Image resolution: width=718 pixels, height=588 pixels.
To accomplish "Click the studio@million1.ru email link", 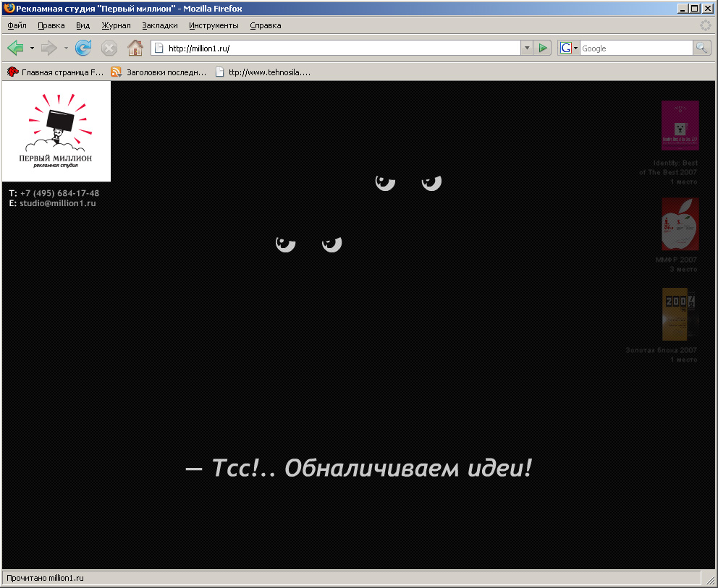I will coord(58,203).
